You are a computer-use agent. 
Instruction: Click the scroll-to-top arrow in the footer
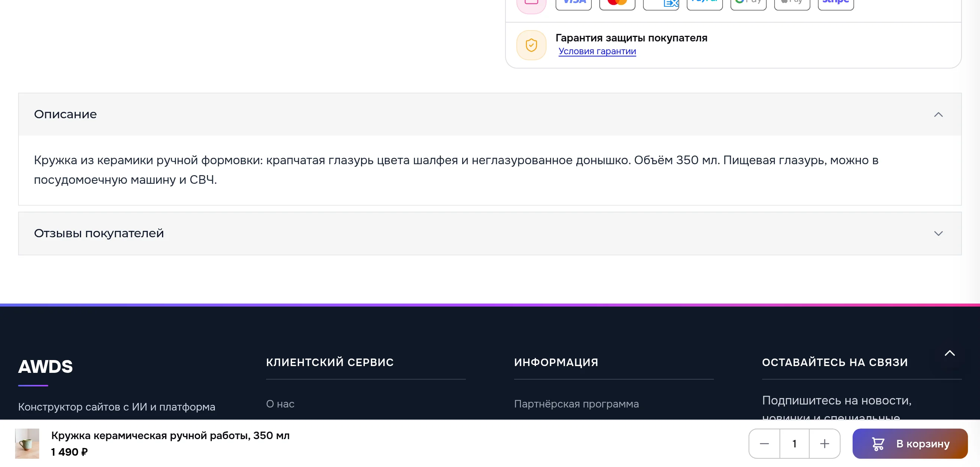949,353
